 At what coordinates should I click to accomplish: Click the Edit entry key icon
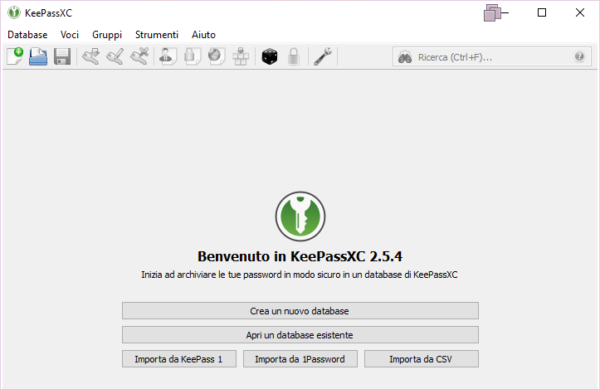115,57
